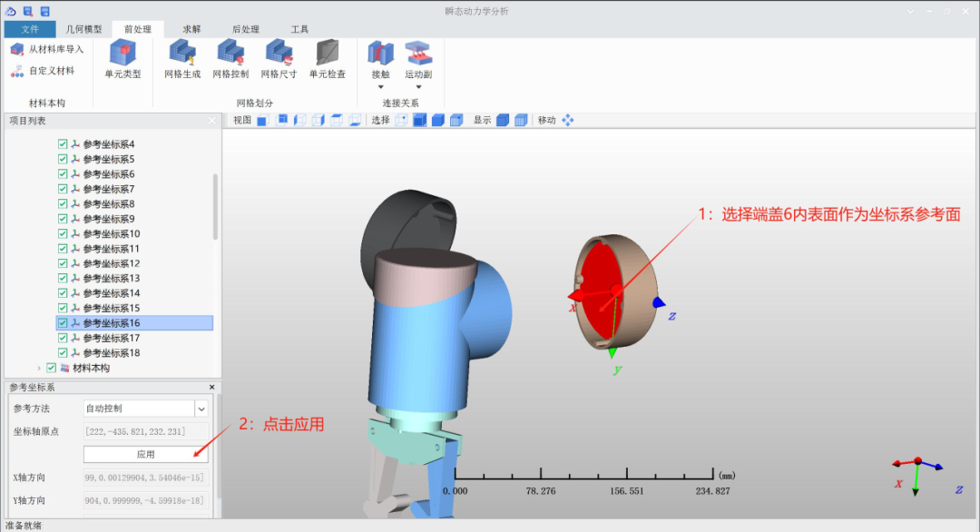Select the 参考坐标系16 tree row

(x=134, y=322)
